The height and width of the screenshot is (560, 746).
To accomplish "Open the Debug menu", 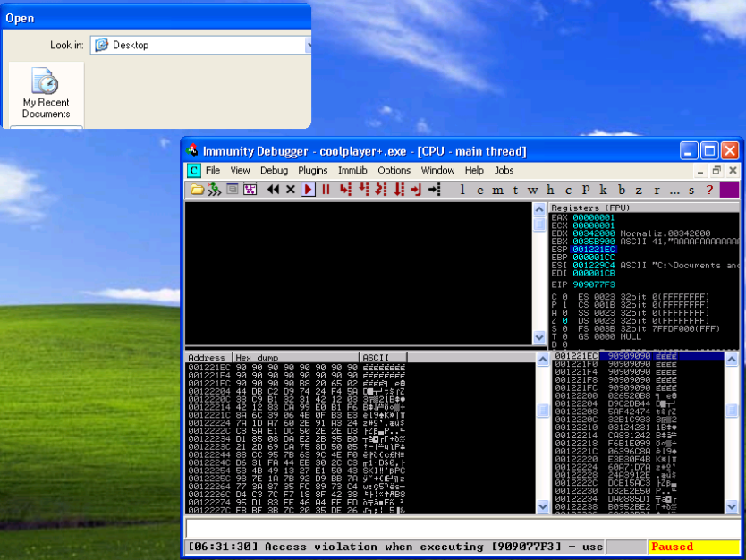I will [x=274, y=170].
